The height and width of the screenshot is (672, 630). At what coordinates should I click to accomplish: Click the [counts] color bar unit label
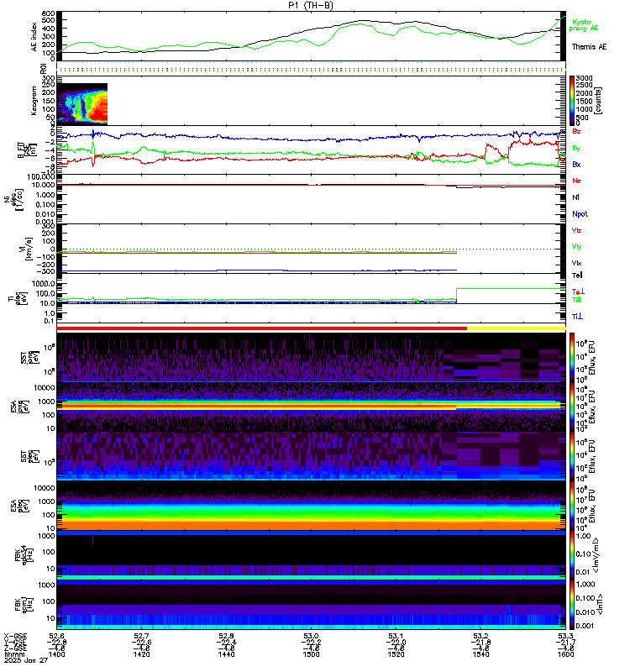click(599, 101)
